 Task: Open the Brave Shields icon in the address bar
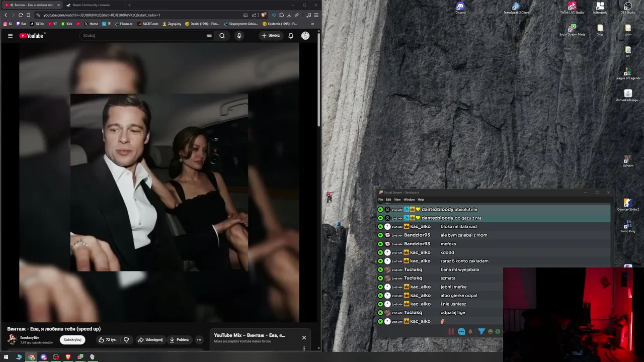[x=264, y=15]
